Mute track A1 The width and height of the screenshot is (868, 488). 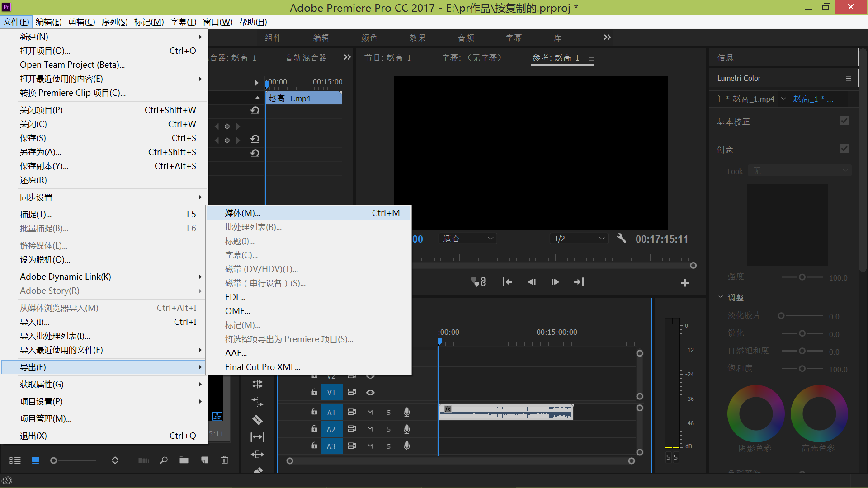coord(370,412)
